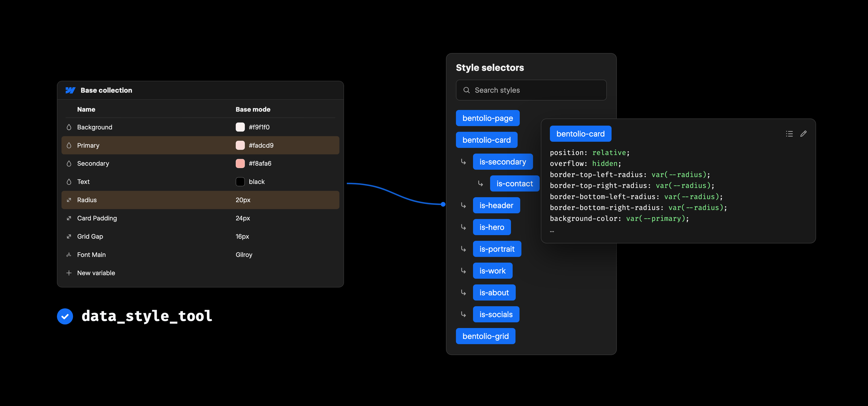
Task: Click the position: relative CSS line
Action: pyautogui.click(x=590, y=153)
